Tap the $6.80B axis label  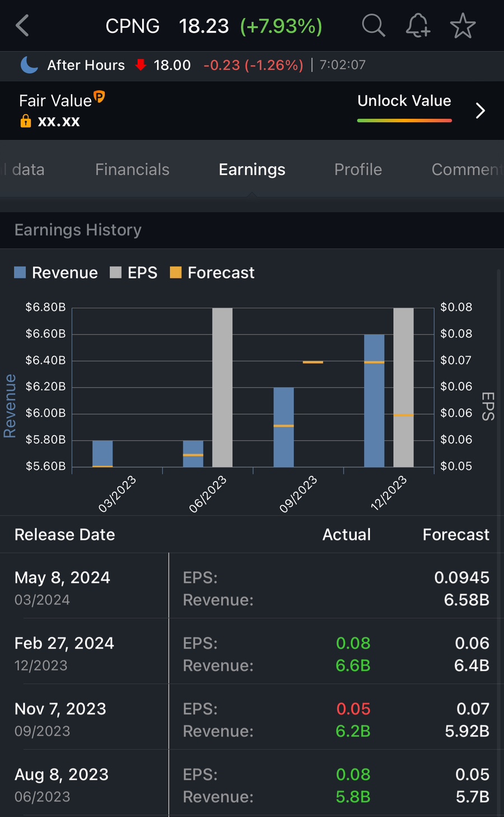click(45, 307)
